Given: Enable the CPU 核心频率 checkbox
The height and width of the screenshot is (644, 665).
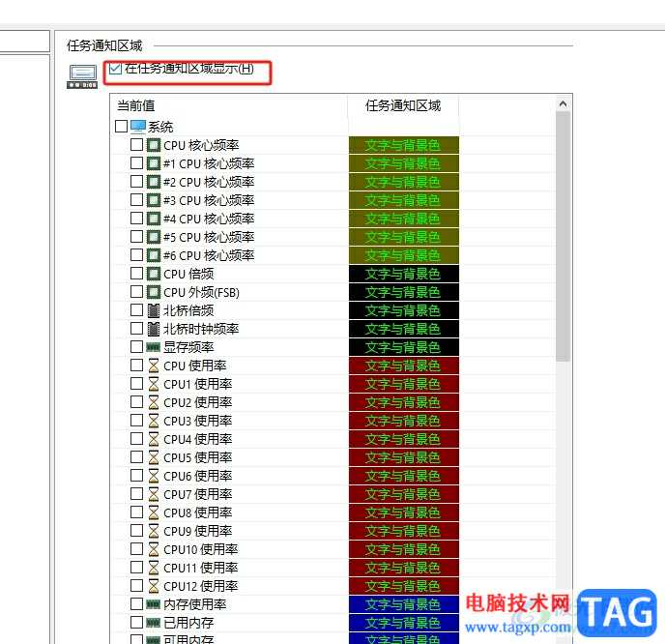Looking at the screenshot, I should pos(136,145).
